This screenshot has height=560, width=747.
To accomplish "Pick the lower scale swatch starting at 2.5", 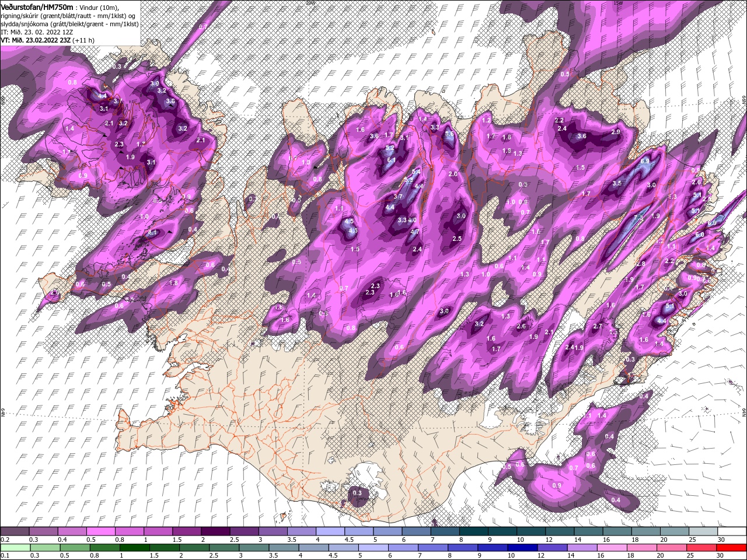I will pos(224,548).
